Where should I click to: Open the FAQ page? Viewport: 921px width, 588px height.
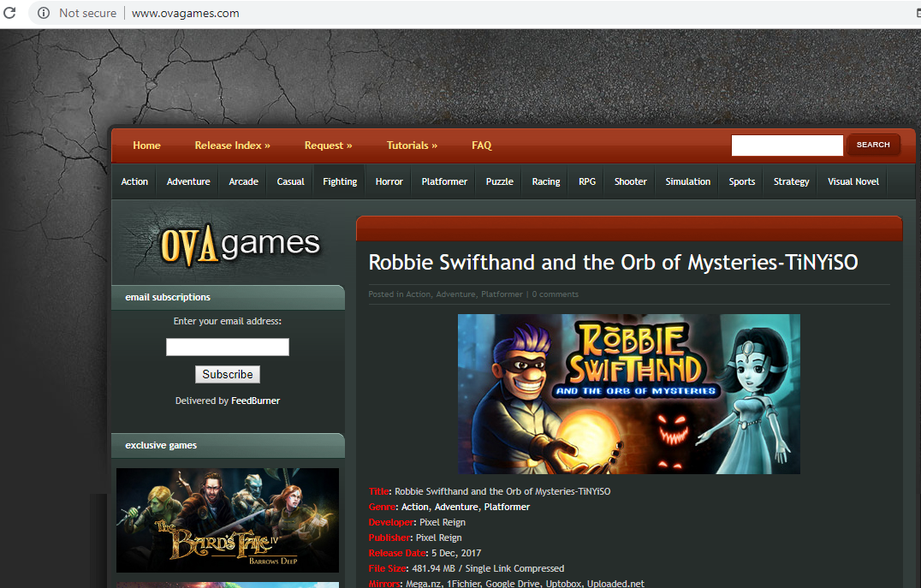point(481,146)
